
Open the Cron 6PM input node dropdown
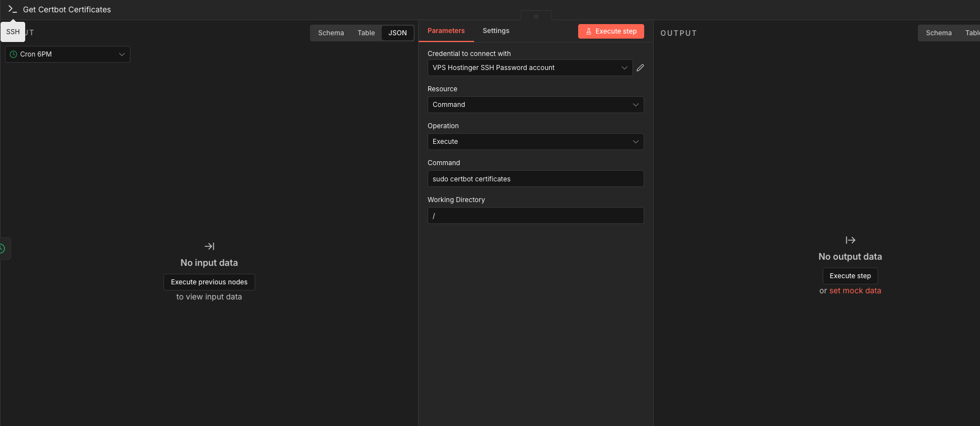click(68, 54)
